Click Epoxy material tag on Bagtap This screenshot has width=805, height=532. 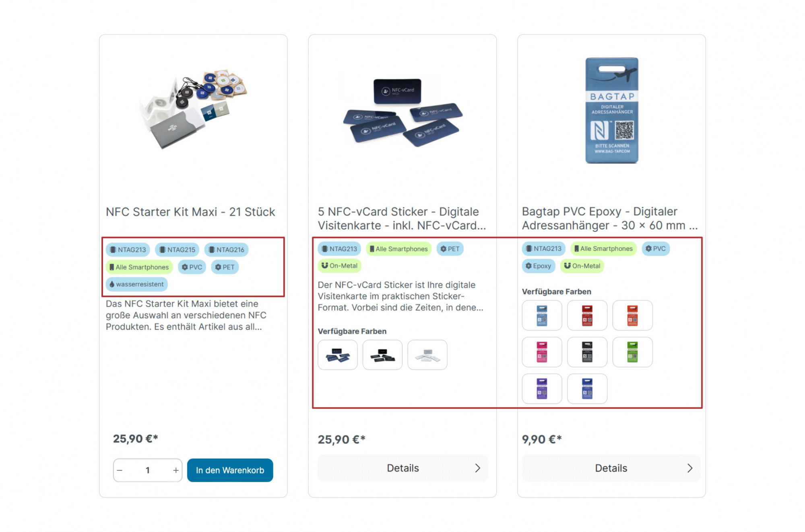point(538,266)
